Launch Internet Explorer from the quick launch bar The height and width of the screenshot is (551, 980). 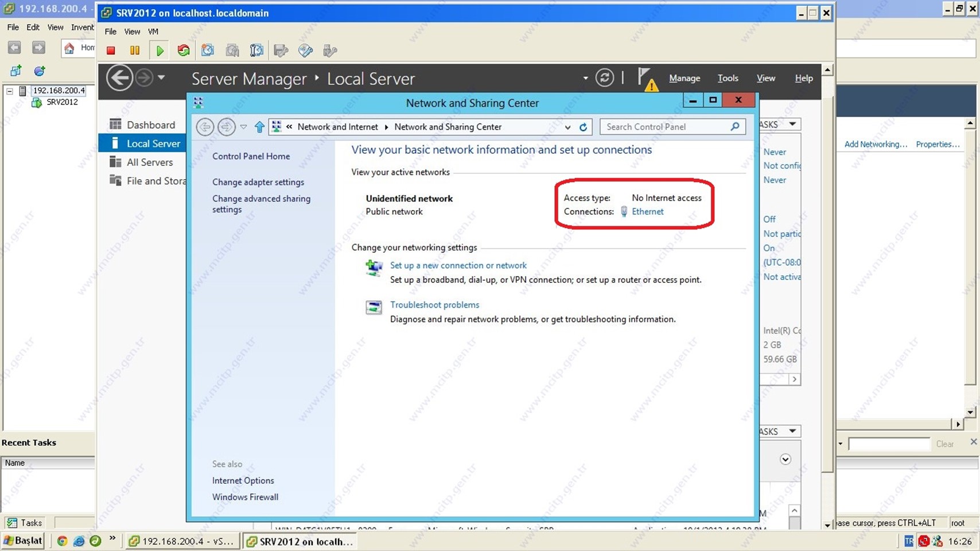point(79,541)
